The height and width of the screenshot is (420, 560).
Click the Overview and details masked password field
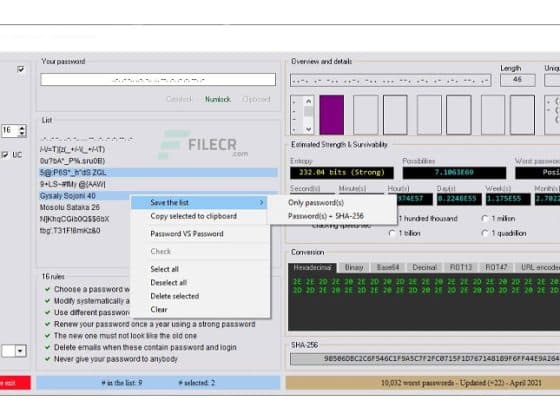(390, 81)
